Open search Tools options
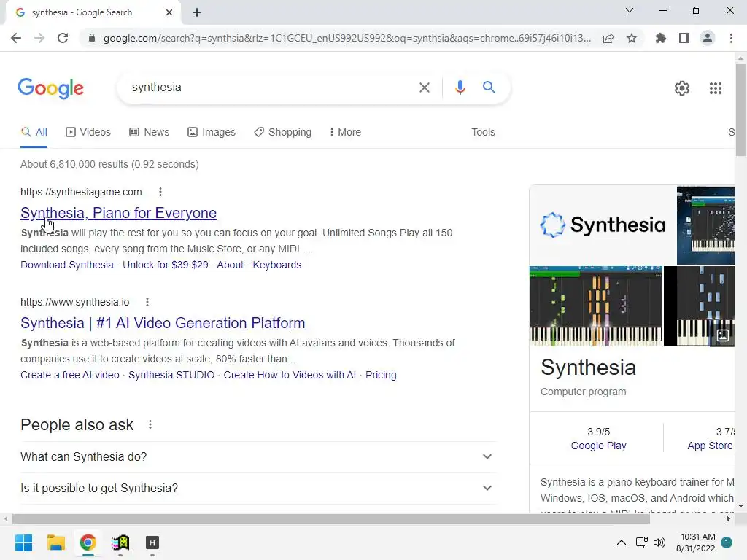This screenshot has height=560, width=747. pyautogui.click(x=483, y=132)
